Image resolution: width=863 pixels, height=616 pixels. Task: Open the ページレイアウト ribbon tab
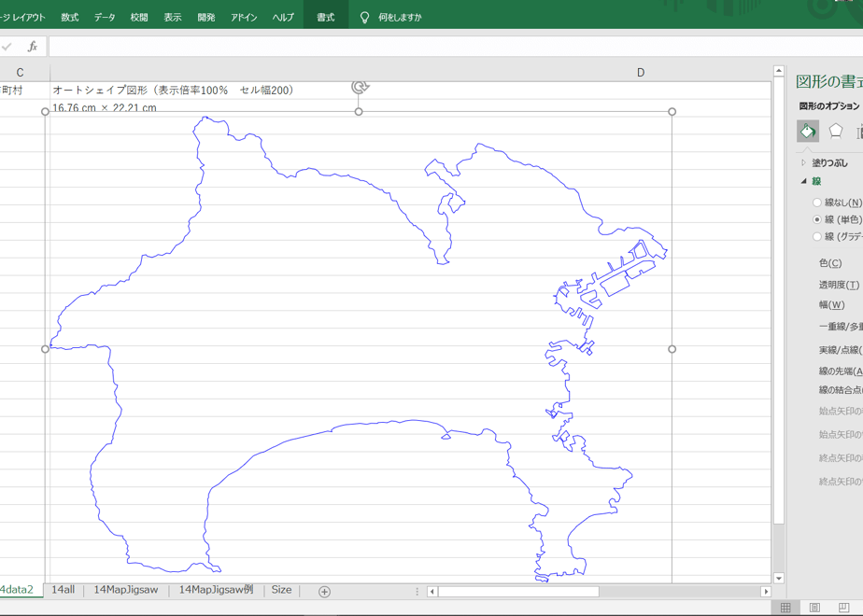tap(22, 18)
